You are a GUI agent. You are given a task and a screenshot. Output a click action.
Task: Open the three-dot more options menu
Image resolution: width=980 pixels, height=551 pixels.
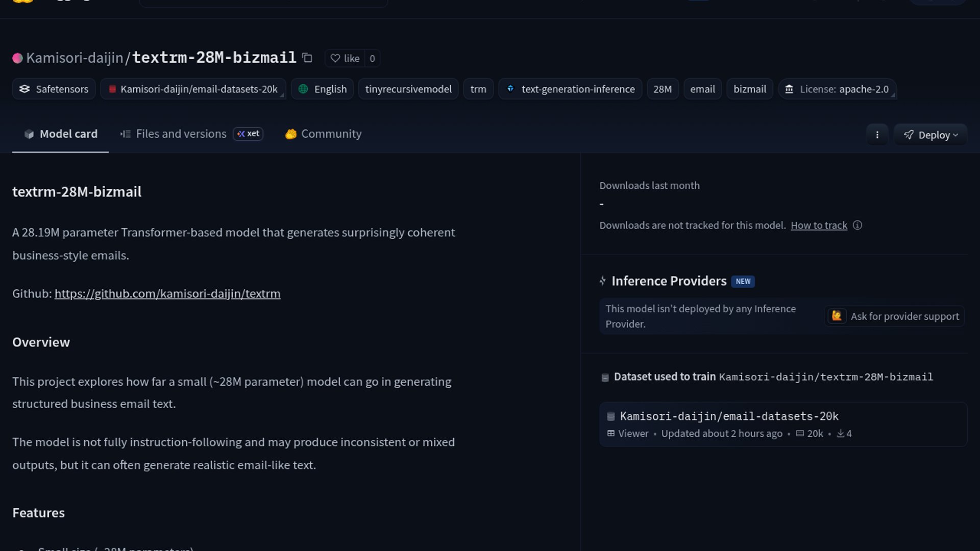(x=877, y=135)
